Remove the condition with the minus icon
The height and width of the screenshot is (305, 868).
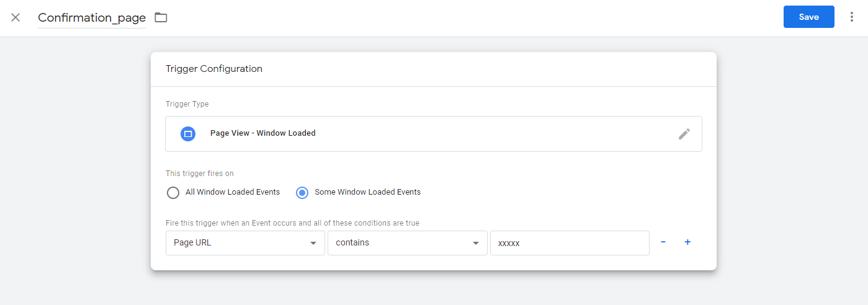coord(663,242)
